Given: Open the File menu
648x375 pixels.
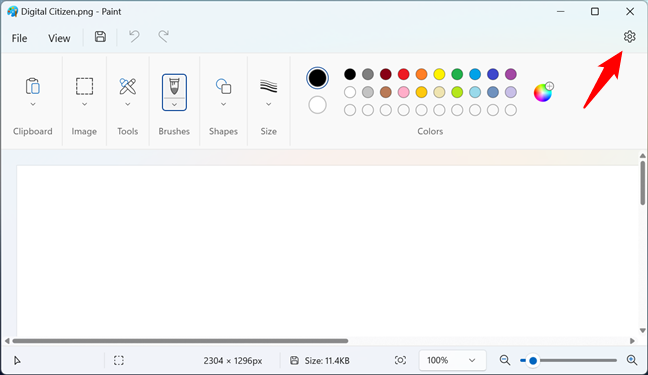Looking at the screenshot, I should tap(19, 38).
